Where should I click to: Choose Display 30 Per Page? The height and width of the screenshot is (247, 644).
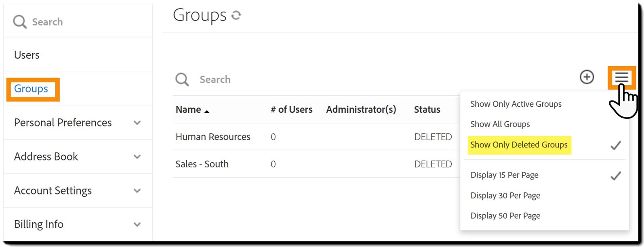click(x=505, y=195)
